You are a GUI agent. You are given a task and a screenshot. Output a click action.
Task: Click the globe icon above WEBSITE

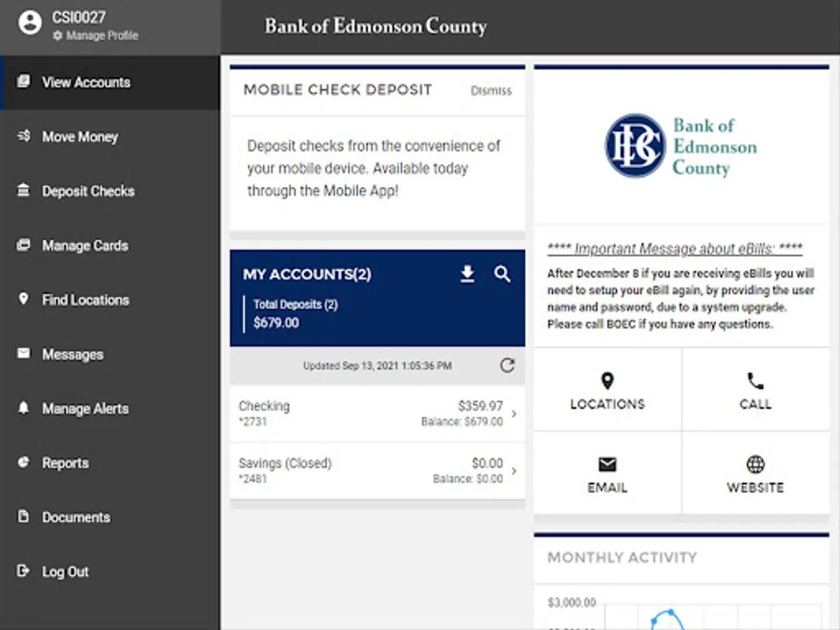755,464
